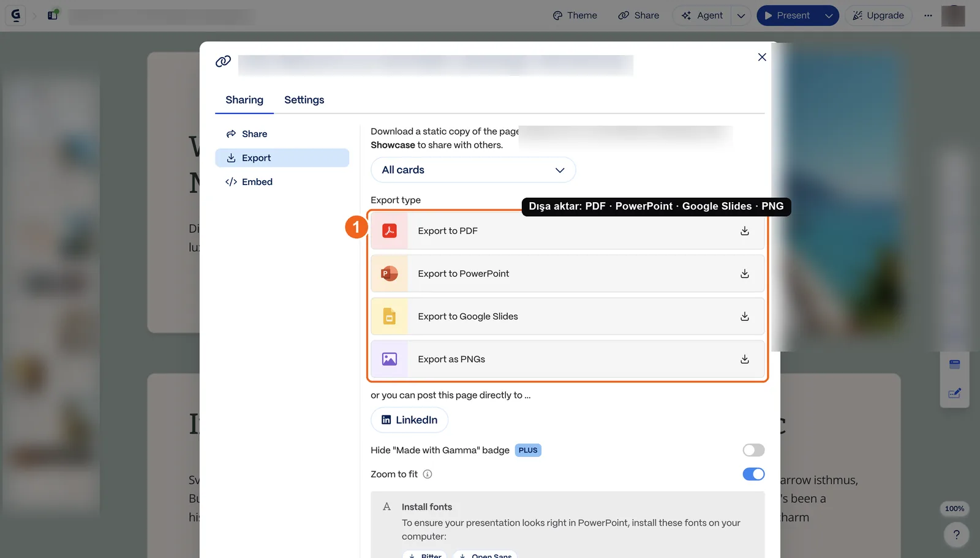The width and height of the screenshot is (980, 558).
Task: Click the 100% zoom level indicator
Action: point(954,508)
